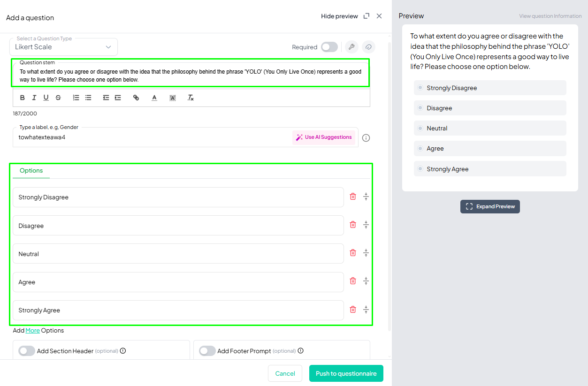The height and width of the screenshot is (386, 588).
Task: Open the wrench settings icon
Action: [351, 47]
